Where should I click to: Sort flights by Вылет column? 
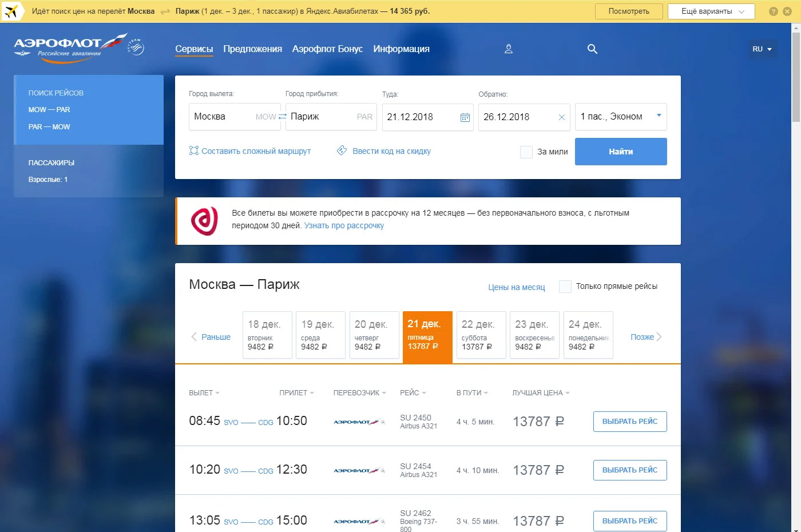[204, 393]
